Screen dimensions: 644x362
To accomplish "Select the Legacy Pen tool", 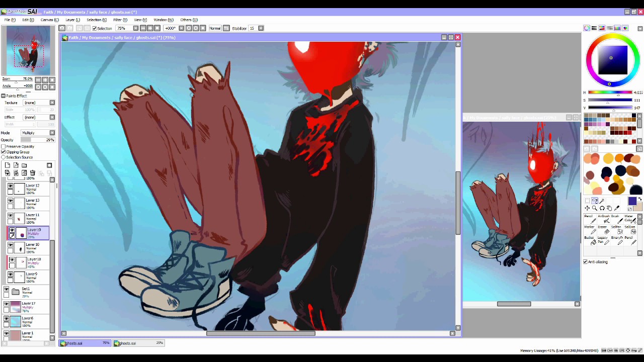I will point(603,240).
